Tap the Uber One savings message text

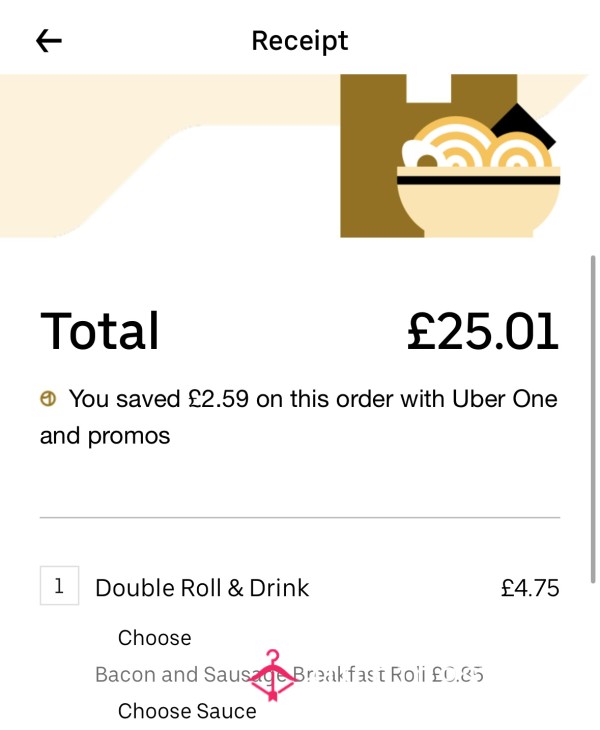point(299,417)
